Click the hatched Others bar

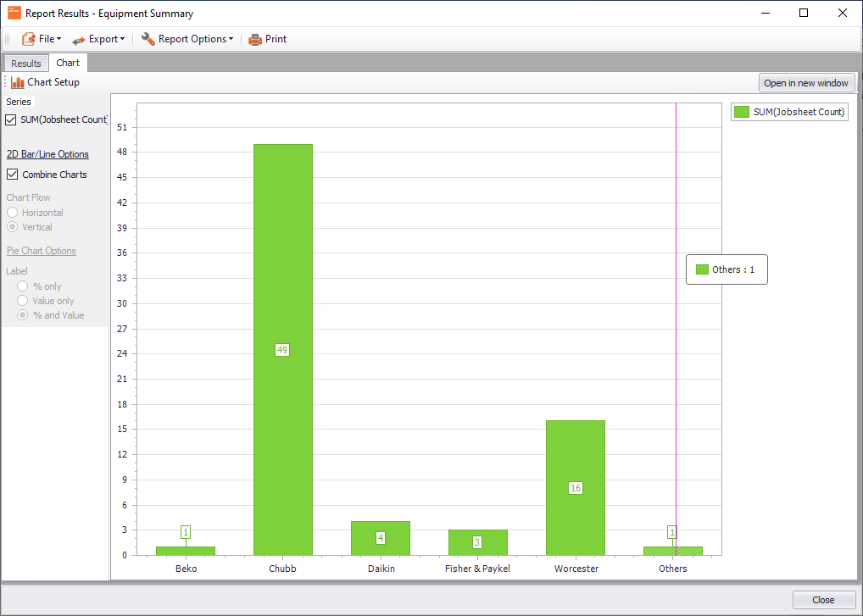(x=672, y=551)
